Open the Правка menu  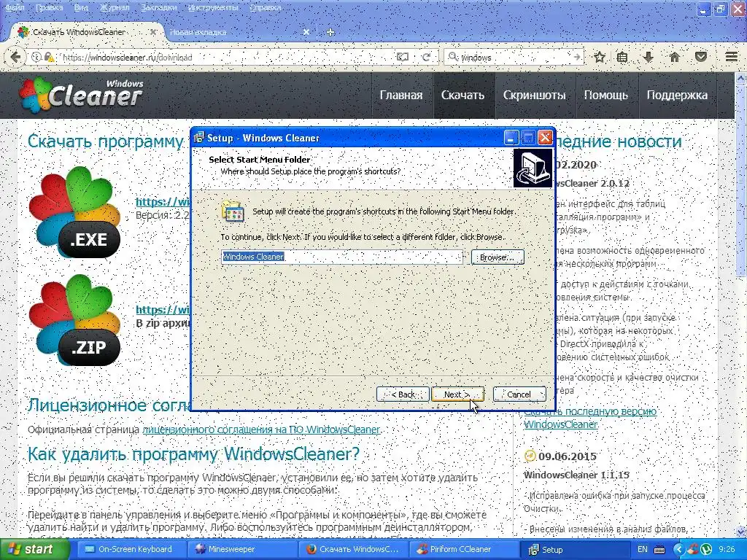[49, 7]
